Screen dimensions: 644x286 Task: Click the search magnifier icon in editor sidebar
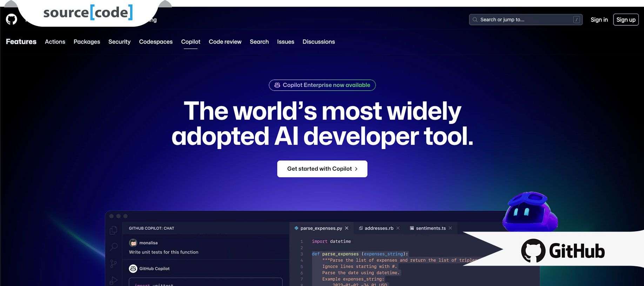114,247
